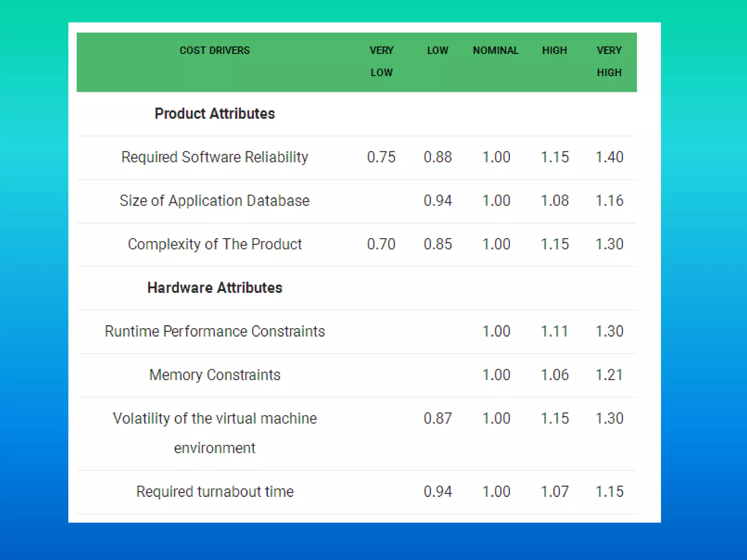The height and width of the screenshot is (560, 747).
Task: Click the 1.40 reliability very high value
Action: tap(609, 157)
